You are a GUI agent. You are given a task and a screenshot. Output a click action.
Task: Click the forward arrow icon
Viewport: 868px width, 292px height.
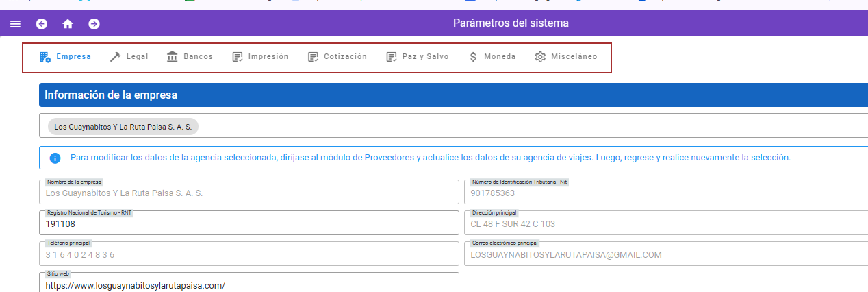coord(94,24)
